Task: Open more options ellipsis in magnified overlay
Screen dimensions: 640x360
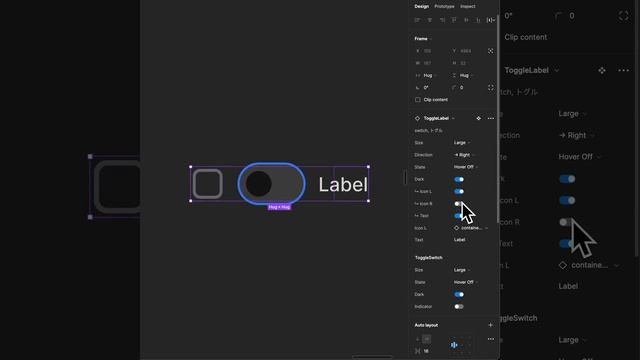Action: tap(623, 71)
